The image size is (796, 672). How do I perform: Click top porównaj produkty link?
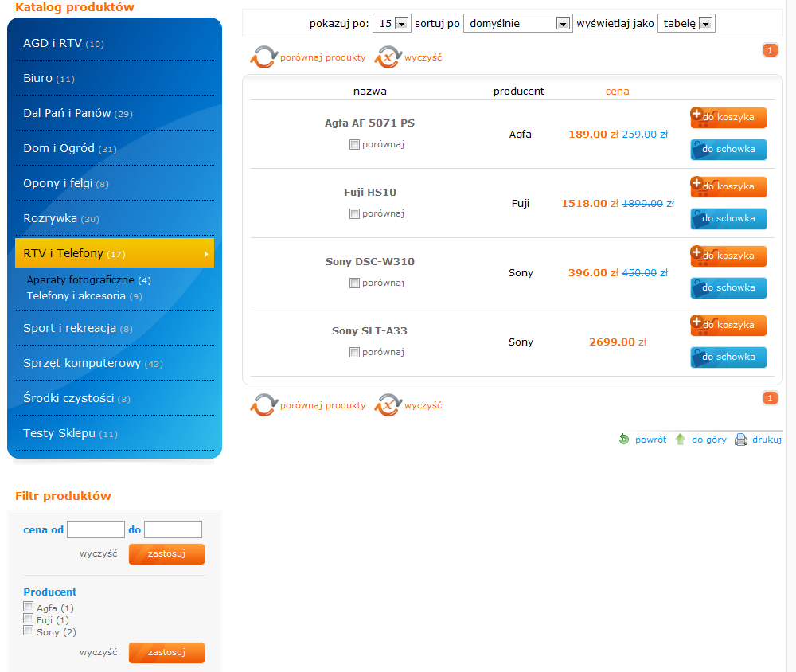[323, 57]
